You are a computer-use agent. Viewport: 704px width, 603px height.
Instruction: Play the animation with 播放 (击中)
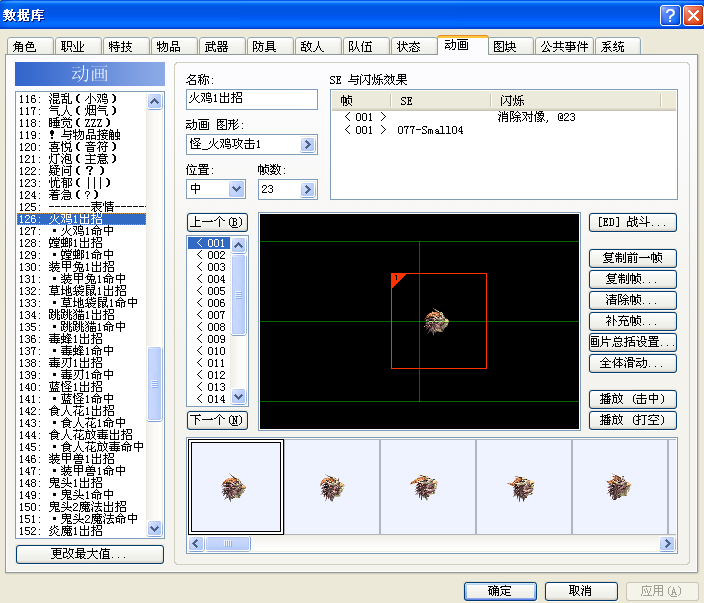(x=632, y=399)
